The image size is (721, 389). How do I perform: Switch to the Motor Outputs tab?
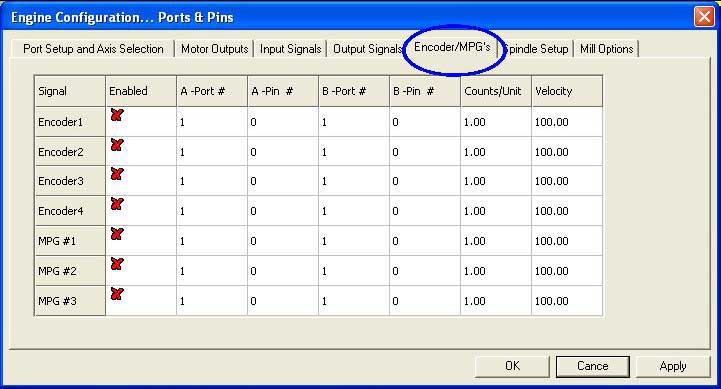[x=214, y=49]
